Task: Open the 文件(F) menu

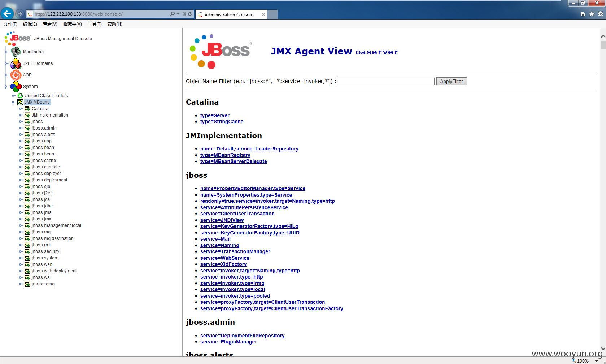Action: (10, 24)
